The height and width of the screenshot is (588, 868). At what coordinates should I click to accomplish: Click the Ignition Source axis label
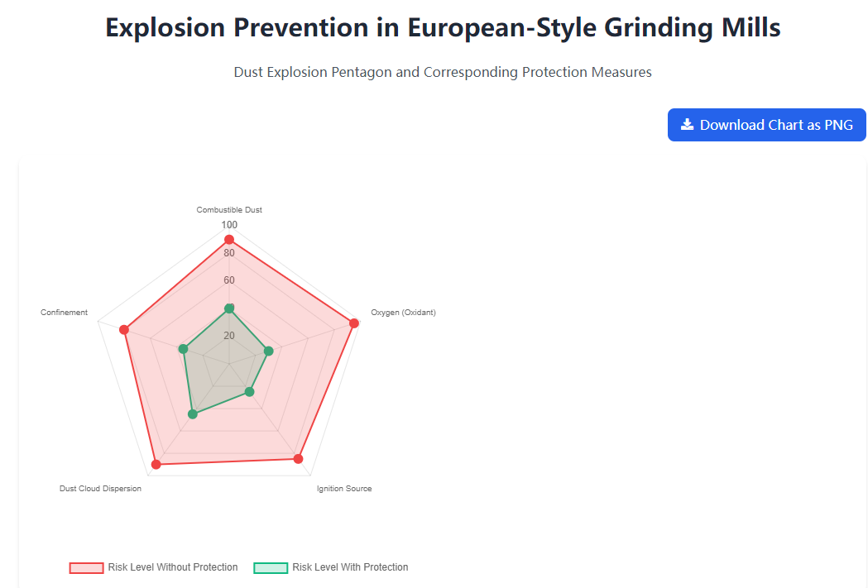click(x=344, y=489)
